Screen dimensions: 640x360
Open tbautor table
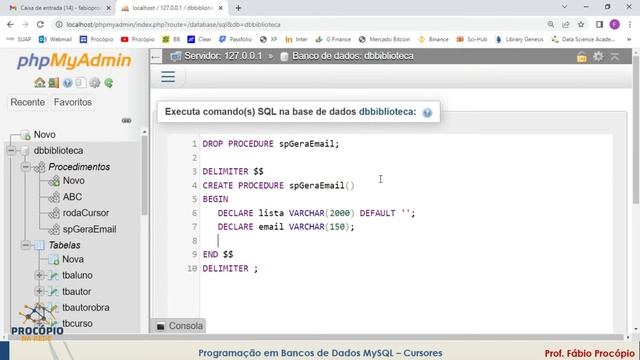pos(76,292)
